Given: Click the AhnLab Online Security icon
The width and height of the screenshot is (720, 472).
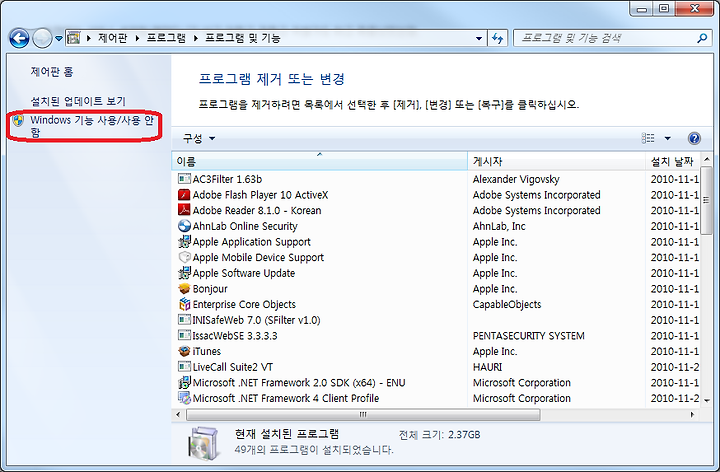Looking at the screenshot, I should coord(184,226).
